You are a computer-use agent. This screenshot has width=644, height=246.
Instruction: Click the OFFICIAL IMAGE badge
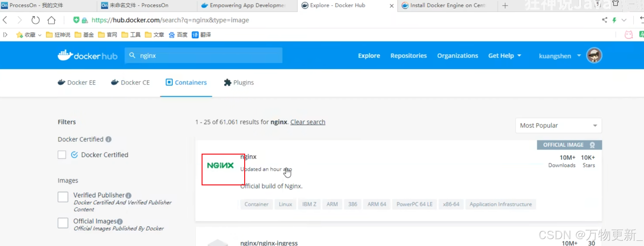click(x=569, y=145)
